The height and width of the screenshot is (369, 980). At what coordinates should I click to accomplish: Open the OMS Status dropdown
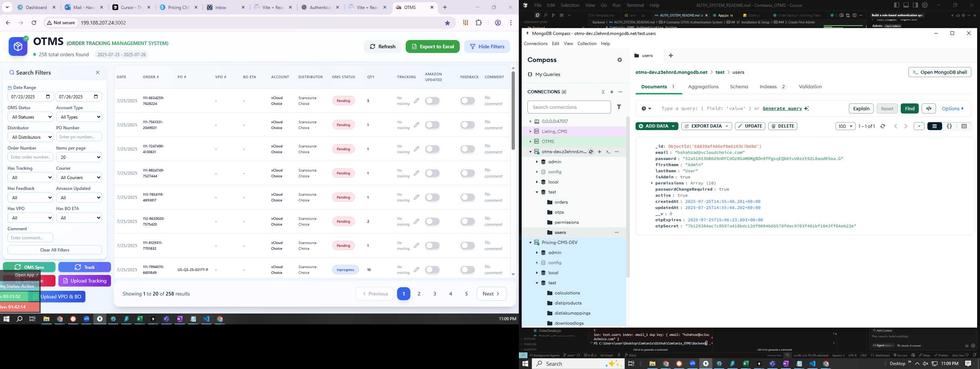coord(30,117)
